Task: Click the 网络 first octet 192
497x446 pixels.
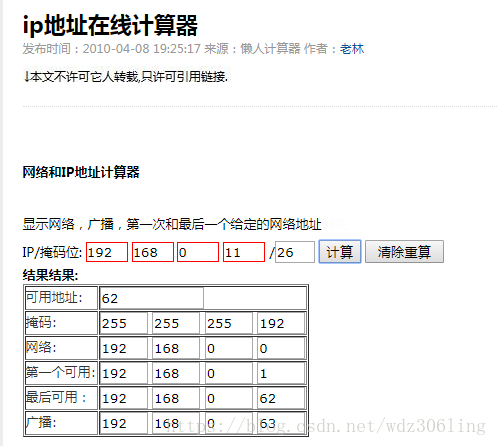Action: (124, 348)
